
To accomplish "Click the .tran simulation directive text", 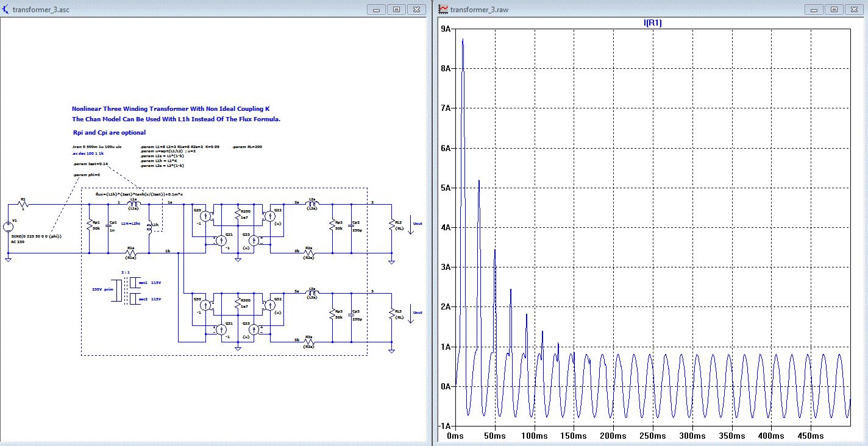I will [x=97, y=147].
